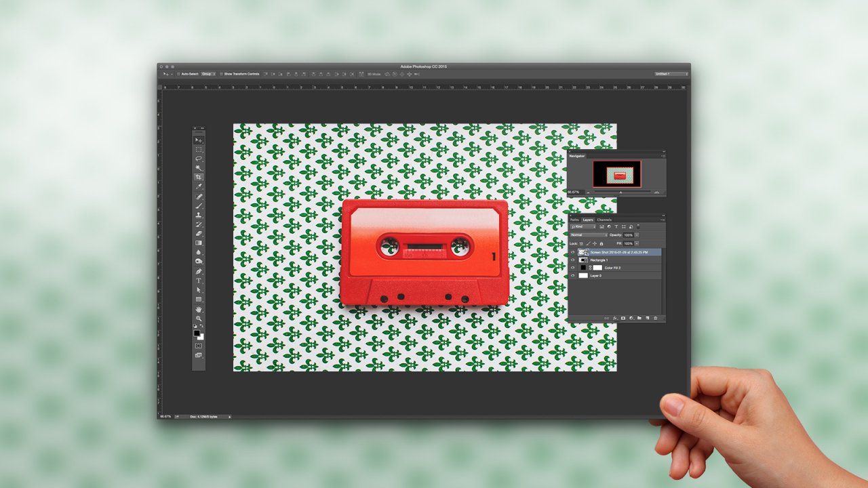Toggle visibility of Layer 0
This screenshot has width=868, height=488.
[x=573, y=275]
